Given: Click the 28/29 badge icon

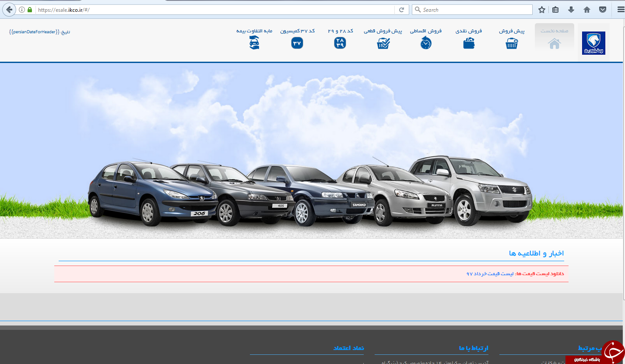Looking at the screenshot, I should click(340, 43).
